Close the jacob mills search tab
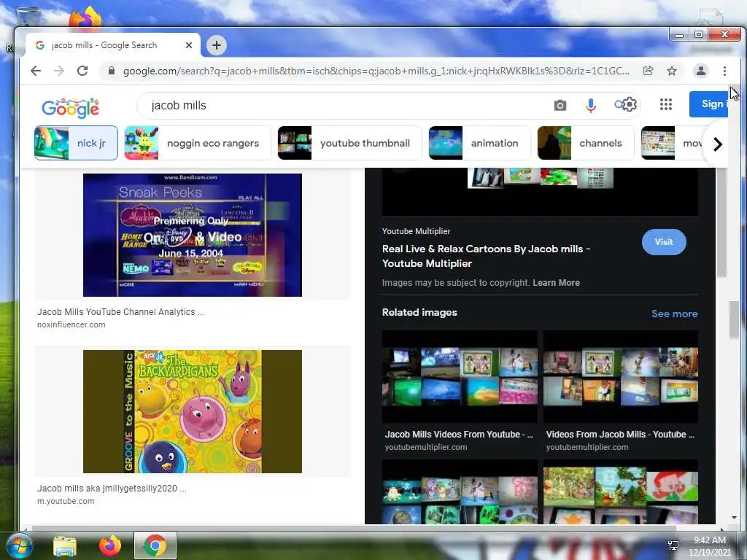The width and height of the screenshot is (747, 560). [189, 45]
